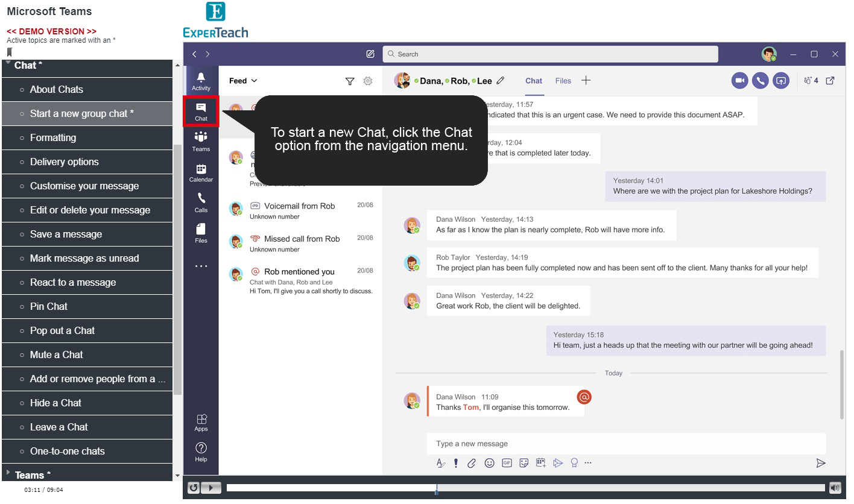Start an audio call with the group
Image resolution: width=854 pixels, height=504 pixels.
coord(760,81)
